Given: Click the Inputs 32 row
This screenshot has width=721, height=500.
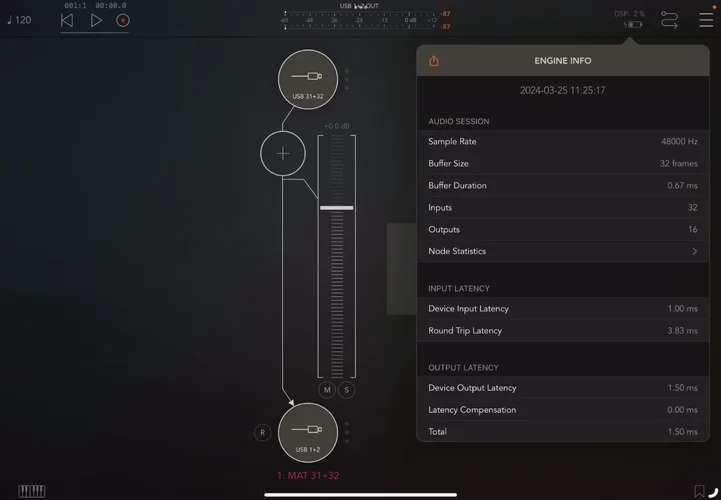Looking at the screenshot, I should pos(563,207).
